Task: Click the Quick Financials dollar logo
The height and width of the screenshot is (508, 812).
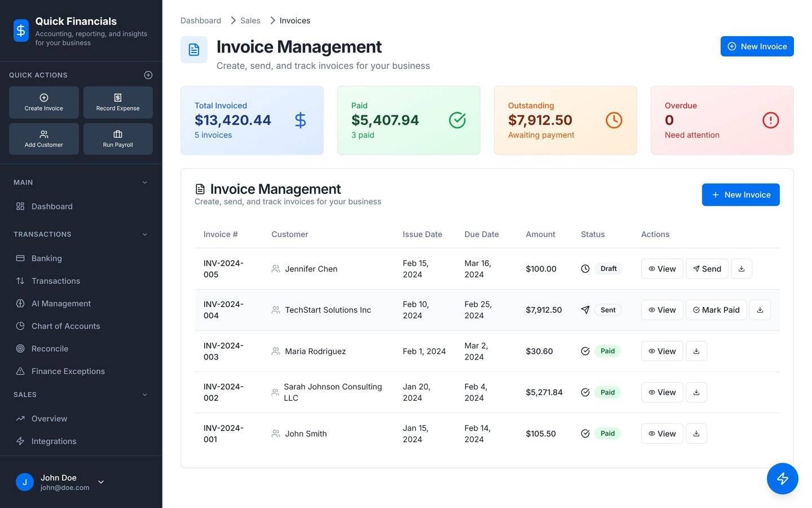Action: tap(21, 30)
